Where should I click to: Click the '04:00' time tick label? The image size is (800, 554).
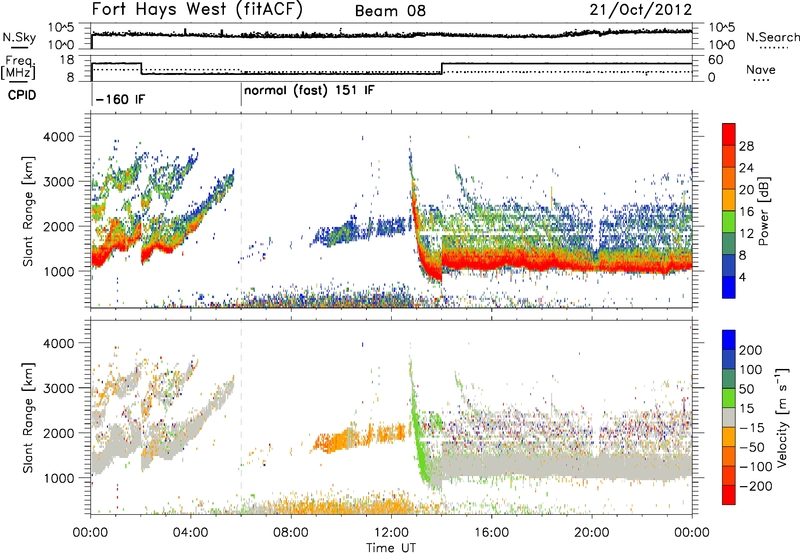point(190,533)
